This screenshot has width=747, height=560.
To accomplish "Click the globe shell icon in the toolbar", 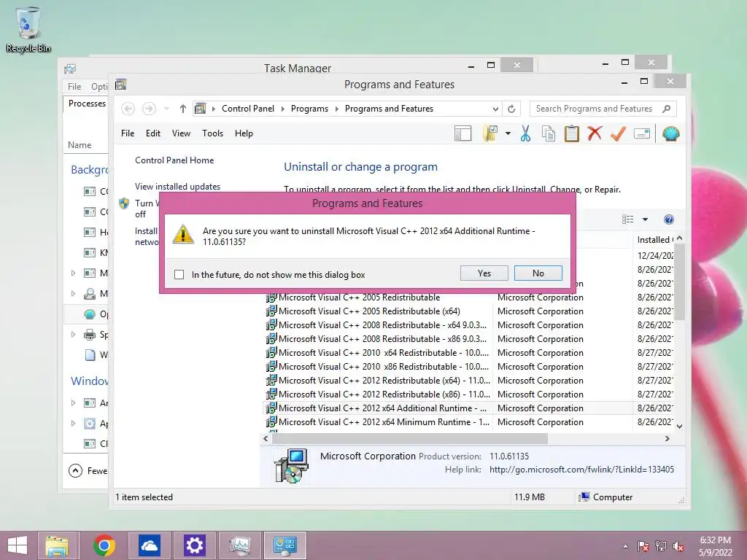I will pos(670,134).
